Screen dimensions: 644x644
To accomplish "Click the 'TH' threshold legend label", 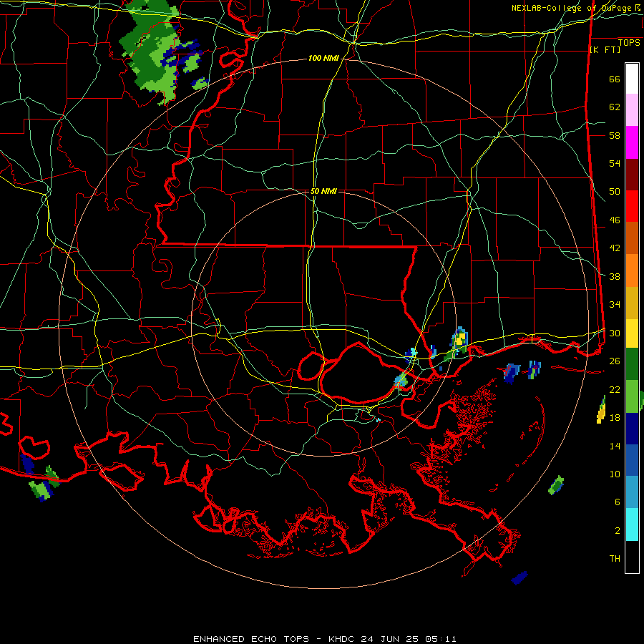I will [615, 559].
